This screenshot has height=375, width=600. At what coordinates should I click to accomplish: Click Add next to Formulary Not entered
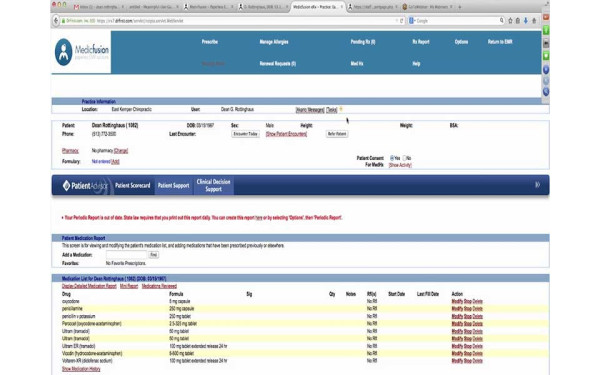pyautogui.click(x=115, y=161)
